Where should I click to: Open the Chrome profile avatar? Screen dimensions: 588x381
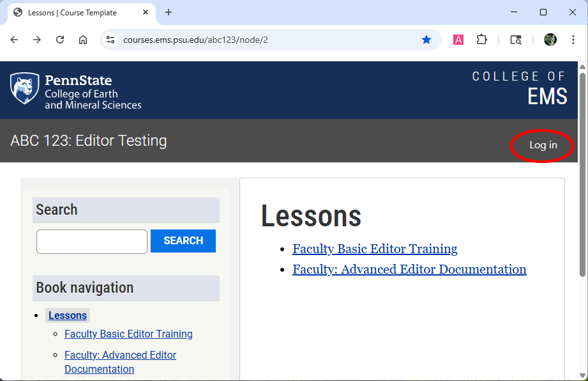[x=550, y=40]
